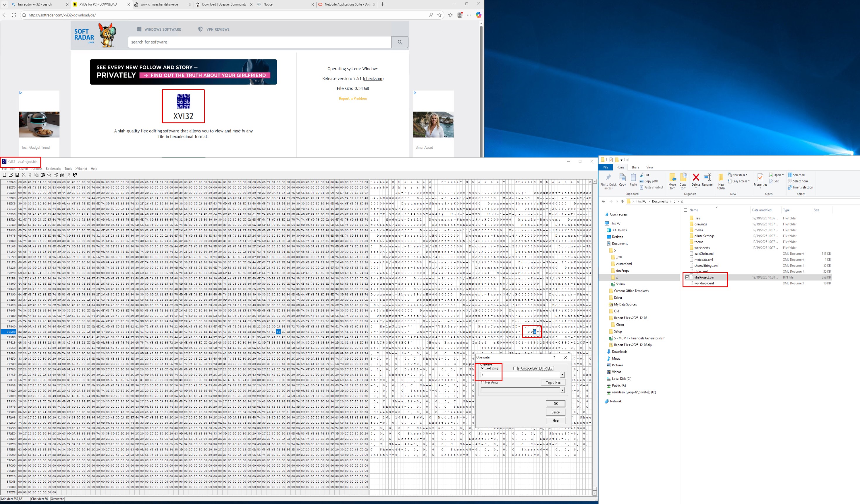Viewport: 860px width, 504px height.
Task: Click the Text -> Hex button
Action: (553, 382)
